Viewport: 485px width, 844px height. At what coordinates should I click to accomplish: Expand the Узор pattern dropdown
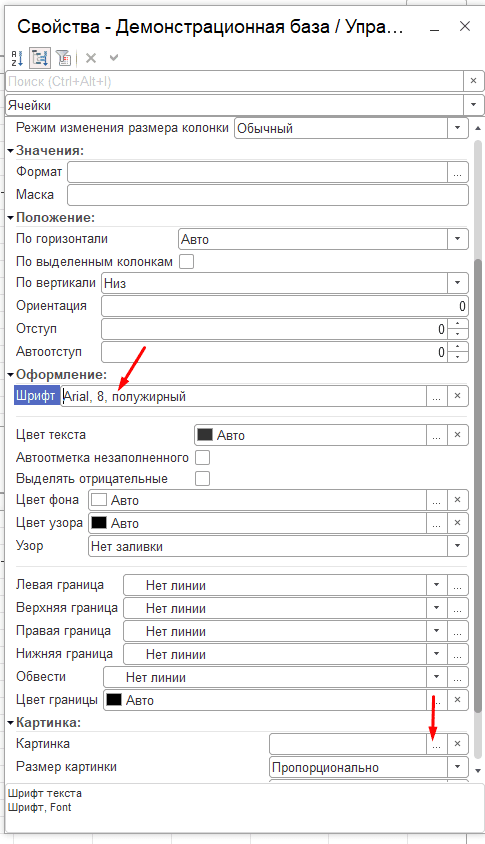pos(458,546)
